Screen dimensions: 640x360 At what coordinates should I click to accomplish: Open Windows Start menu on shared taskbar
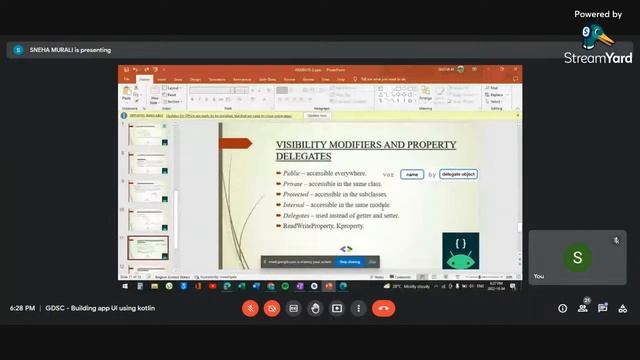click(125, 286)
